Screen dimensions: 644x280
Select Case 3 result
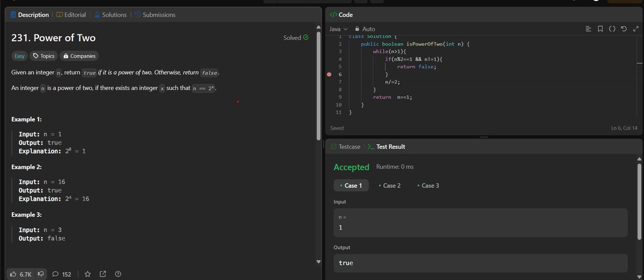click(428, 186)
